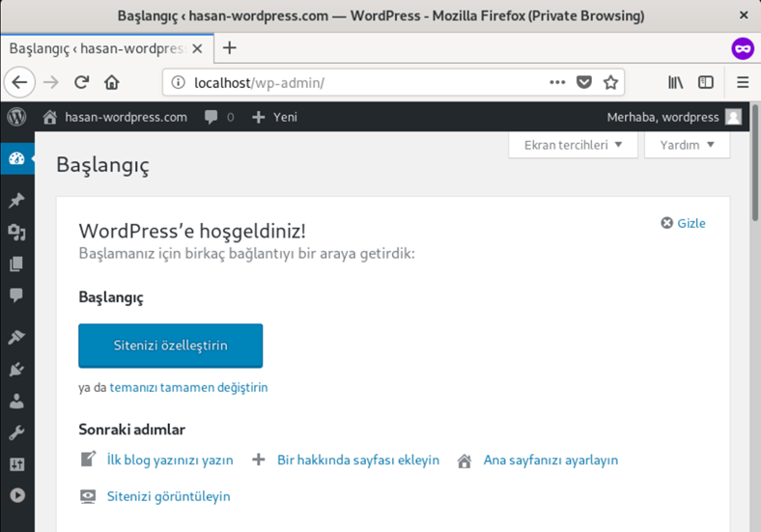761x532 pixels.
Task: Close the Başlangıç browser tab
Action: 197,48
